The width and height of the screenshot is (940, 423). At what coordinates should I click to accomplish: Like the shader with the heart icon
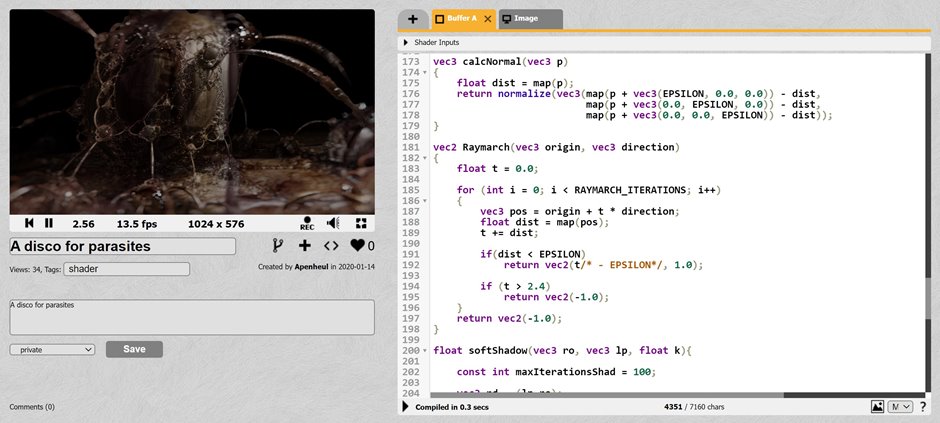click(x=356, y=246)
